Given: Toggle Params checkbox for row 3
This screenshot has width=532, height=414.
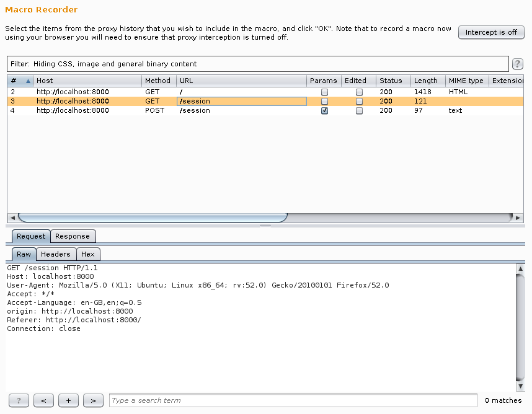Looking at the screenshot, I should (x=324, y=101).
